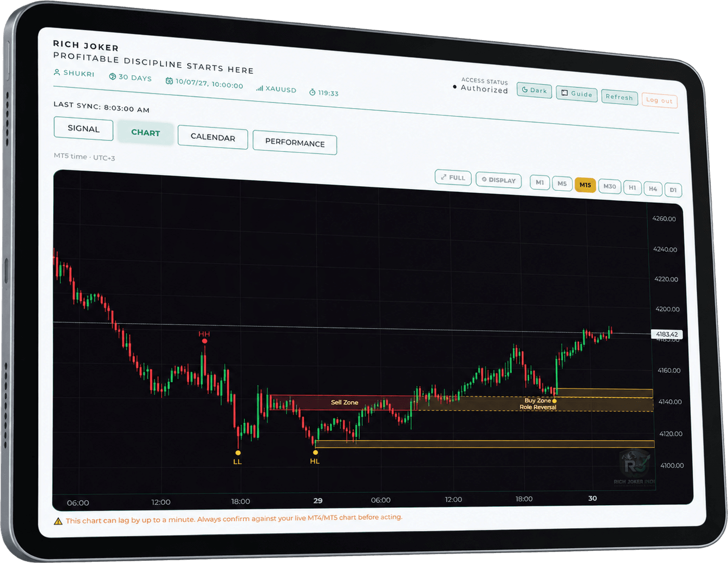Click the timer icon beside 119:33

(x=313, y=92)
